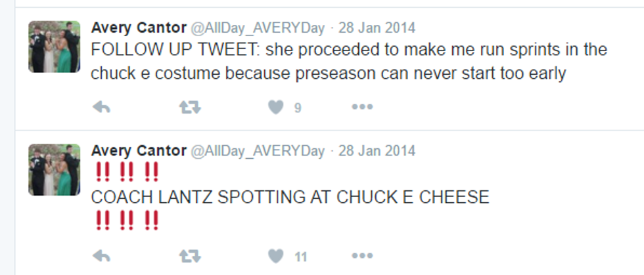This screenshot has width=644, height=275.
Task: Reply to the COACH LANTZ SPOTTING tweet
Action: click(x=101, y=256)
